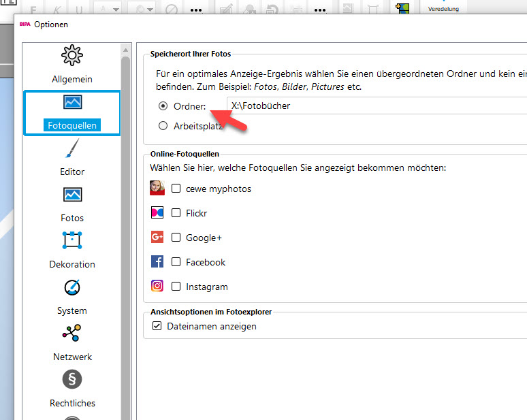Click the Facebook logo icon
This screenshot has height=420, width=527.
pyautogui.click(x=157, y=261)
